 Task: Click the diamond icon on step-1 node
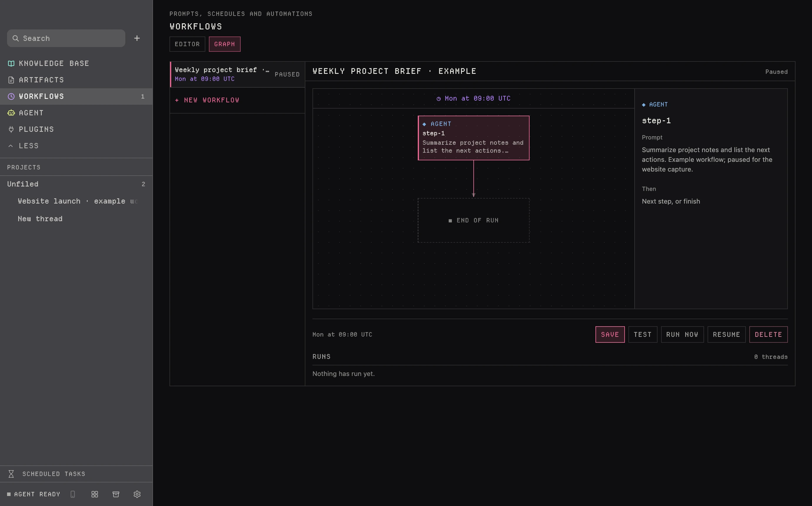(x=424, y=124)
